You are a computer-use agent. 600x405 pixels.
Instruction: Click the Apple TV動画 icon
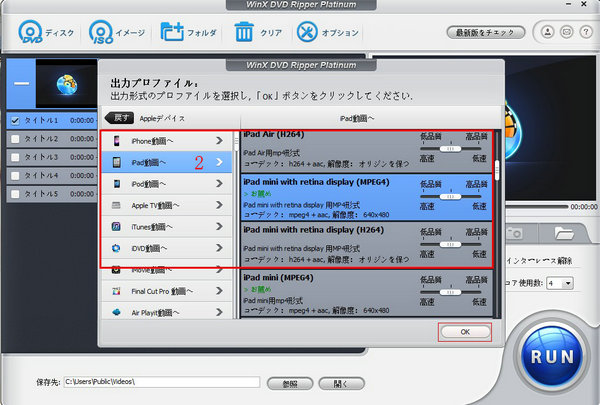(116, 205)
